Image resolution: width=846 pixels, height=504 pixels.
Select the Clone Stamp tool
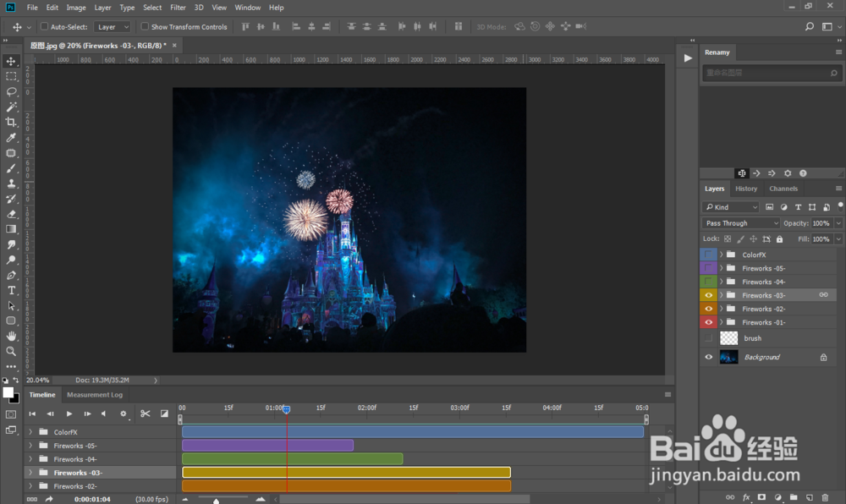coord(11,184)
